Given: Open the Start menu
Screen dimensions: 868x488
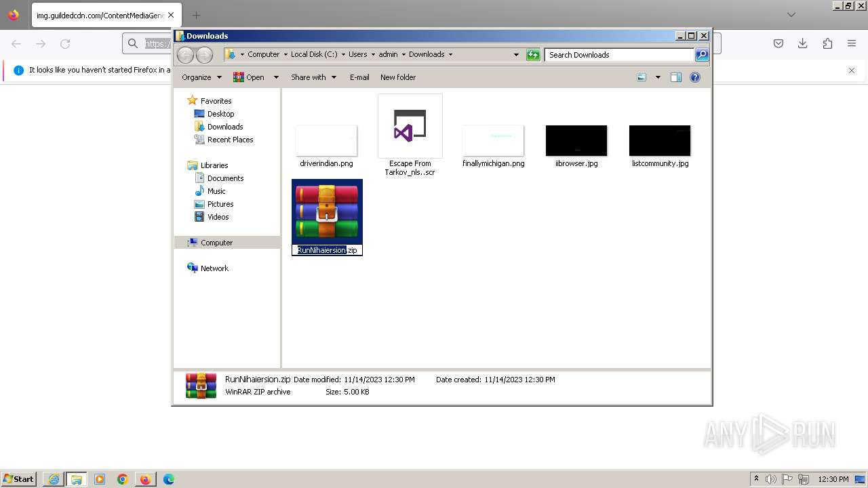Looking at the screenshot, I should click(x=19, y=479).
